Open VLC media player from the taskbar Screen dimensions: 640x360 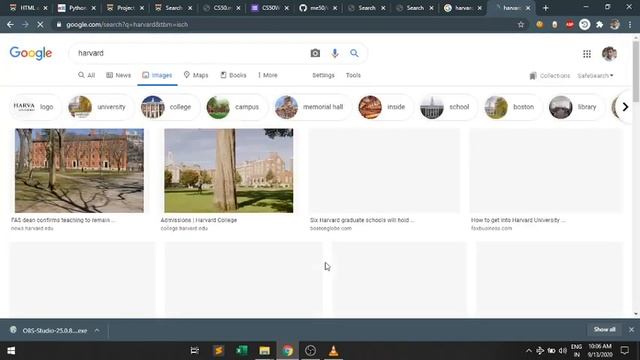click(x=333, y=351)
